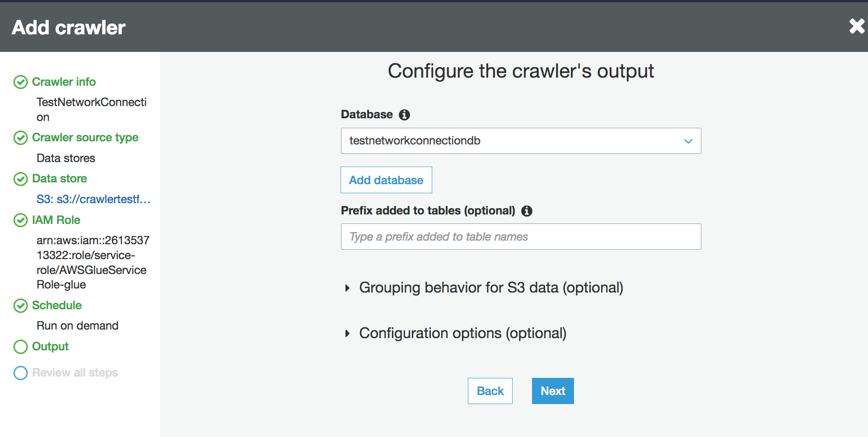
Task: Open the Database dropdown menu
Action: coord(521,141)
